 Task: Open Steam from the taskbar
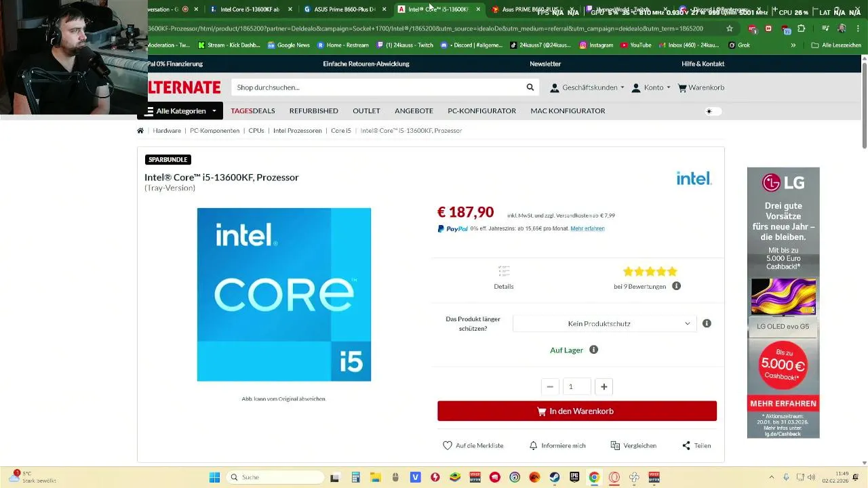pyautogui.click(x=555, y=477)
